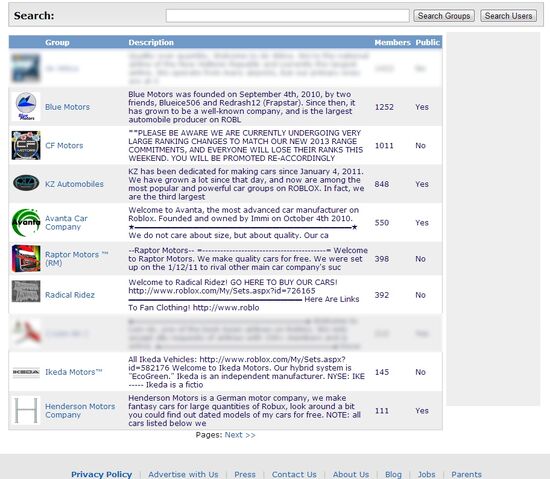Select member count 550 for Avanta

coord(382,223)
